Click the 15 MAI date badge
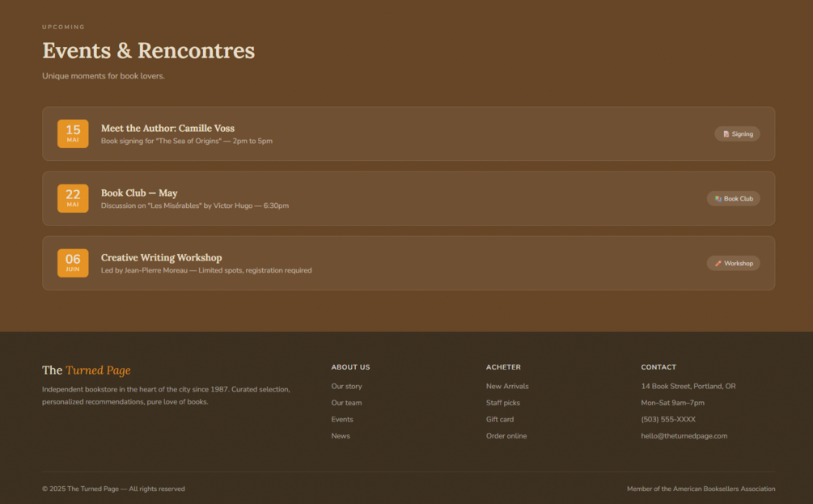 (73, 133)
